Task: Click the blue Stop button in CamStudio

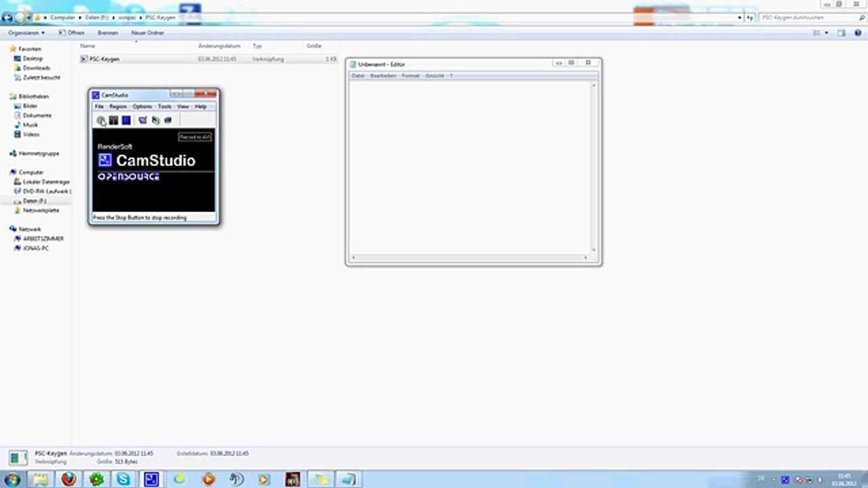Action: pos(126,121)
